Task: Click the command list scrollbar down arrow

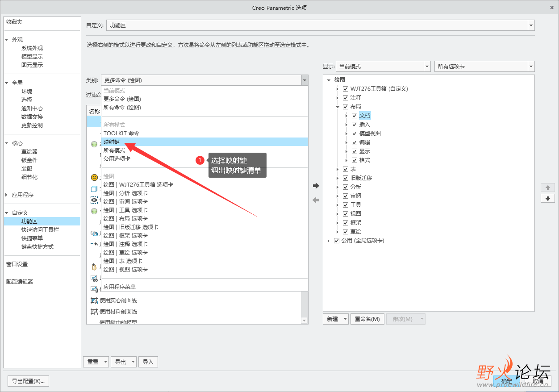Action: click(x=305, y=320)
